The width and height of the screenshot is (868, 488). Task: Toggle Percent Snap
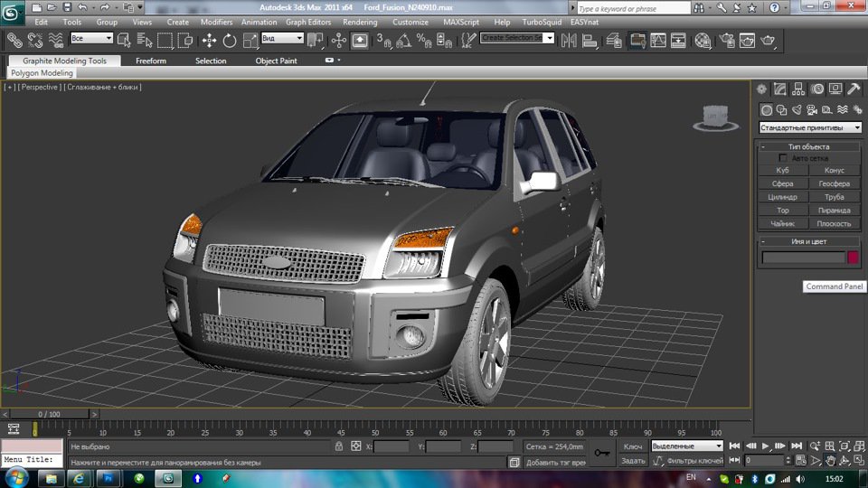424,41
